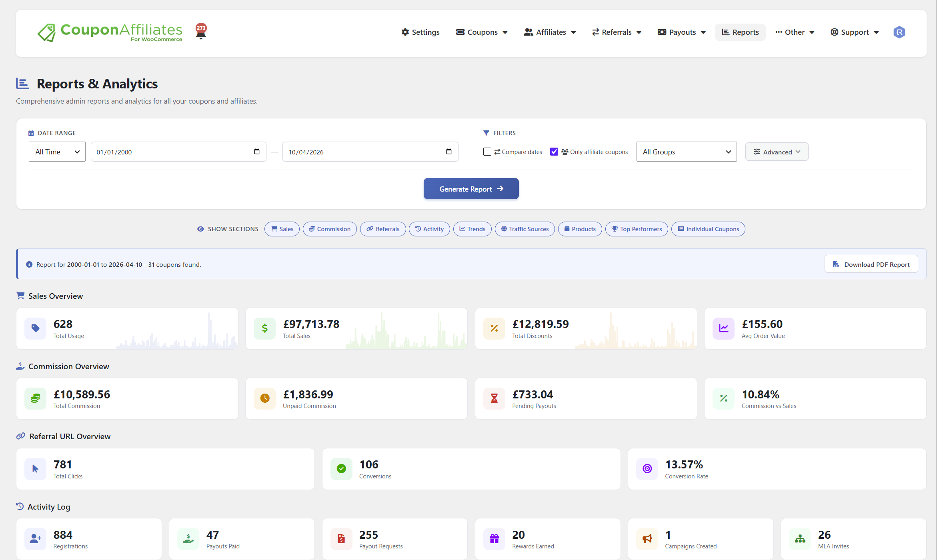Click the user avatar icon in header
Image resolution: width=937 pixels, height=560 pixels.
tap(899, 32)
